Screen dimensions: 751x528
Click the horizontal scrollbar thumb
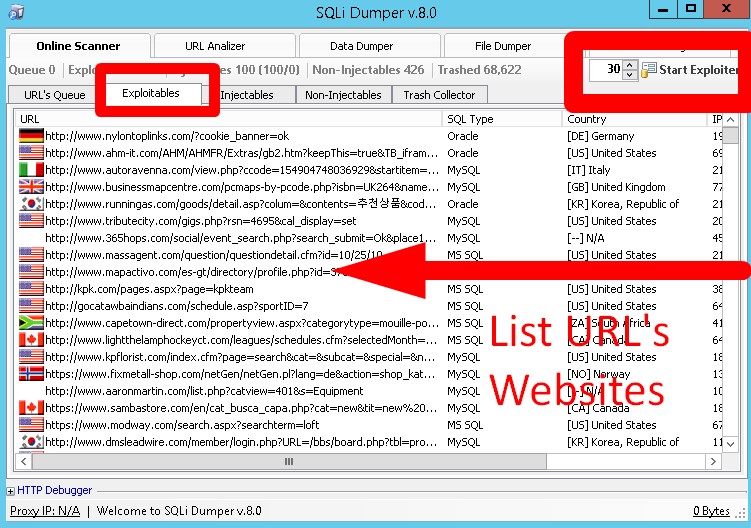point(289,461)
